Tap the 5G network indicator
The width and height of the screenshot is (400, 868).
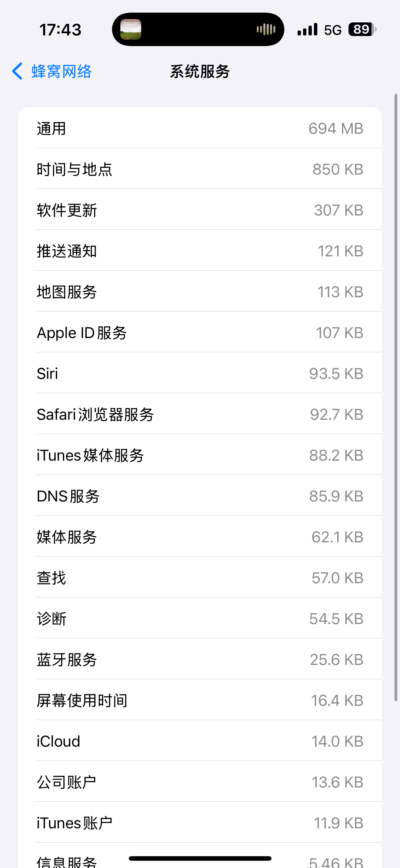332,30
